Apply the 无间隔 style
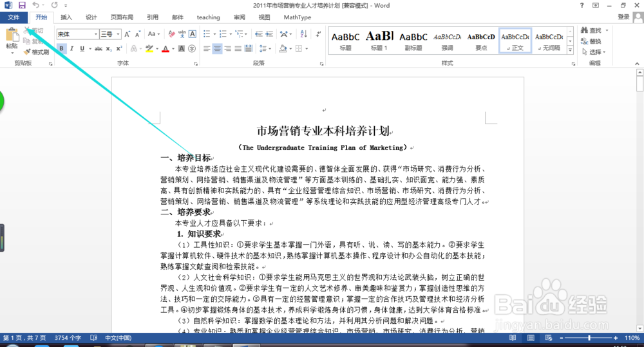The width and height of the screenshot is (644, 347). tap(549, 41)
